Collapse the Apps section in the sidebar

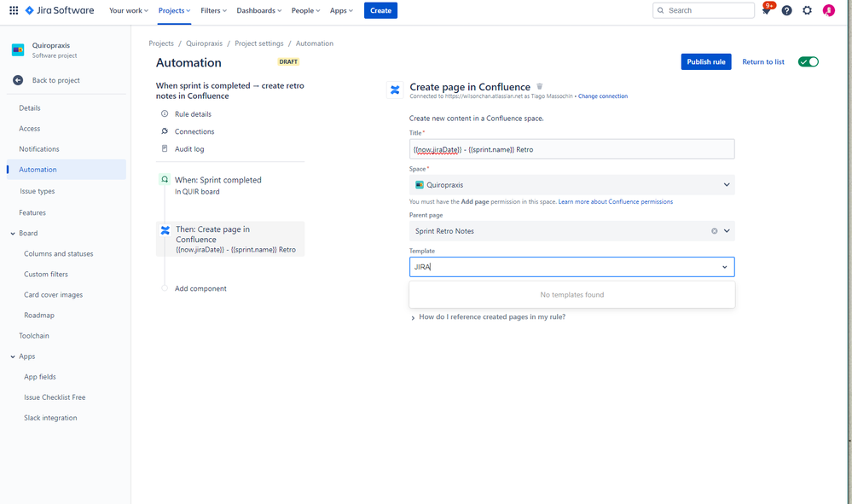coord(13,356)
